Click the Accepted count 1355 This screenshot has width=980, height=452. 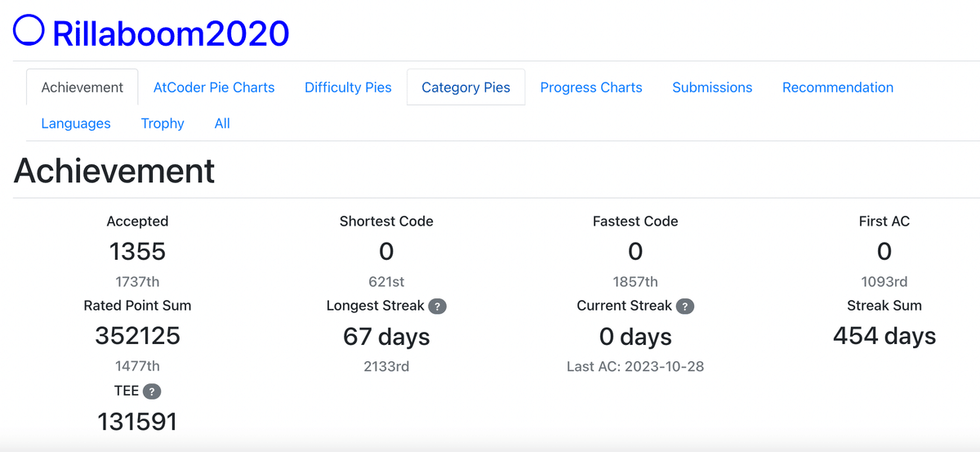(x=137, y=252)
